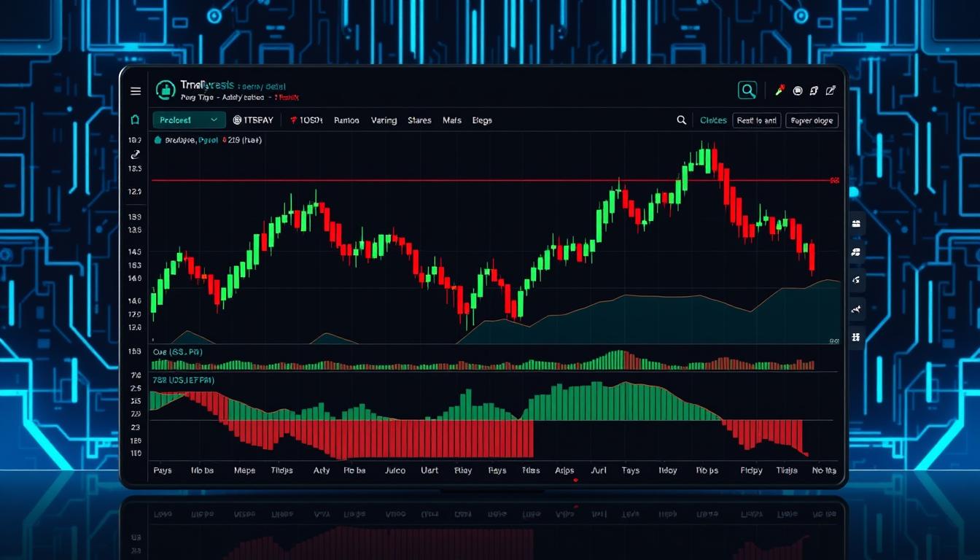The image size is (980, 560).
Task: Click the red price line end label
Action: (834, 180)
